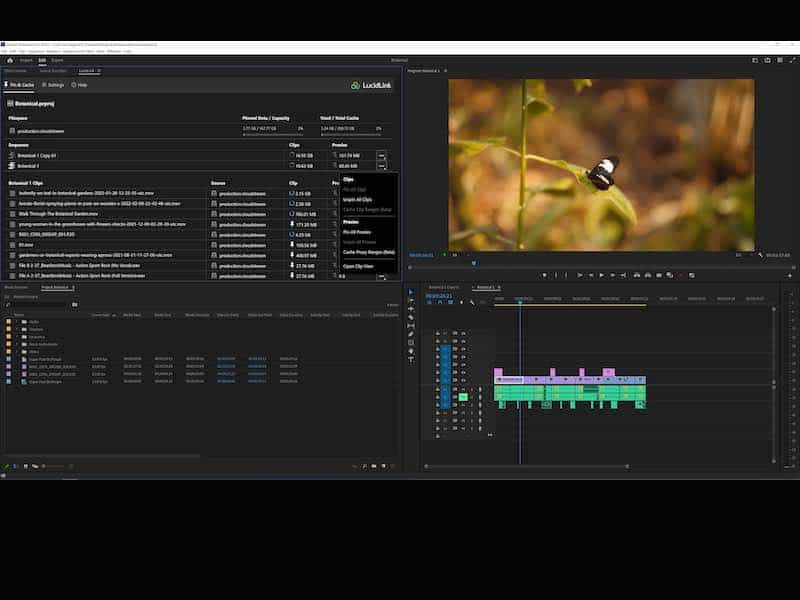This screenshot has height=600, width=800.
Task: Click the project search input field
Action: click(38, 304)
